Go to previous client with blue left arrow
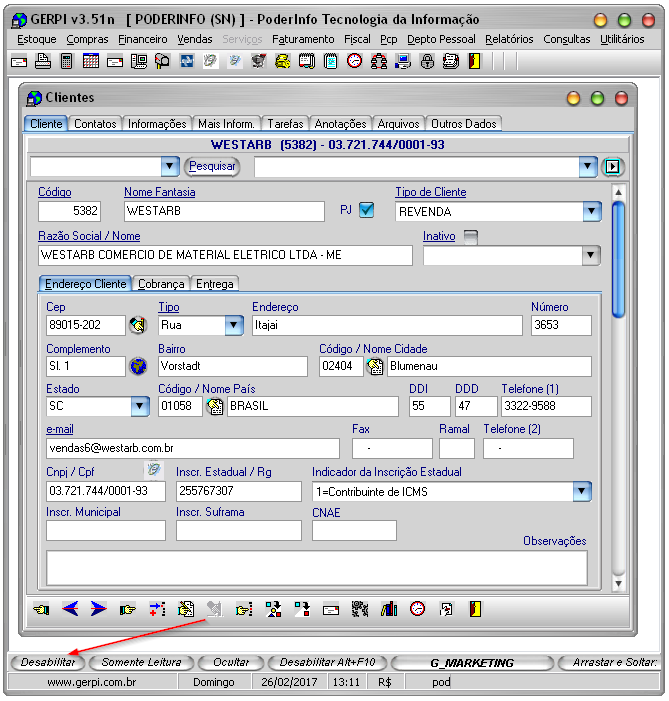Image resolution: width=669 pixels, height=701 pixels. click(x=70, y=608)
